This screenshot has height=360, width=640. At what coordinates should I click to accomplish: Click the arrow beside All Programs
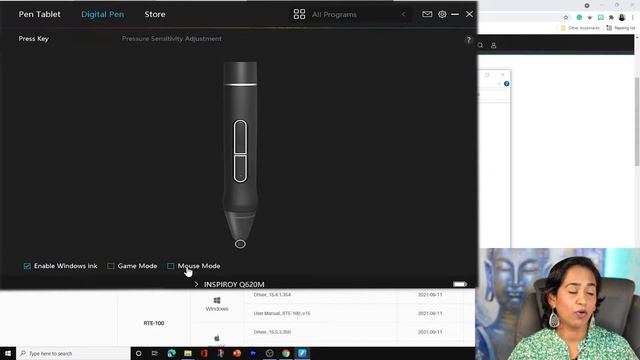pos(403,14)
